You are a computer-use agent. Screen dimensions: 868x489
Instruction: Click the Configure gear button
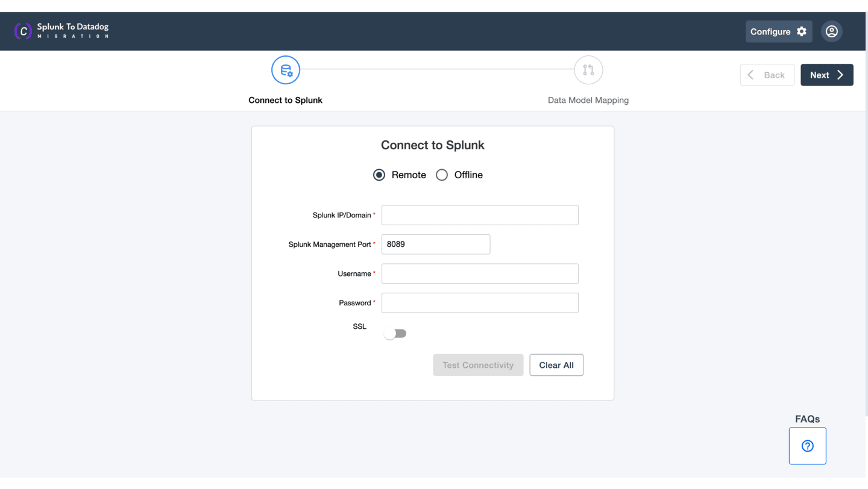[x=779, y=31]
